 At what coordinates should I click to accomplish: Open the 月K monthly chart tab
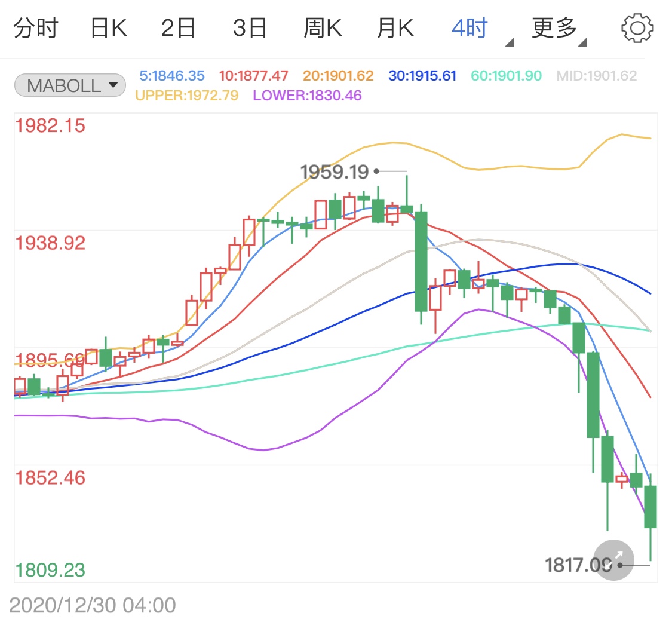point(395,28)
